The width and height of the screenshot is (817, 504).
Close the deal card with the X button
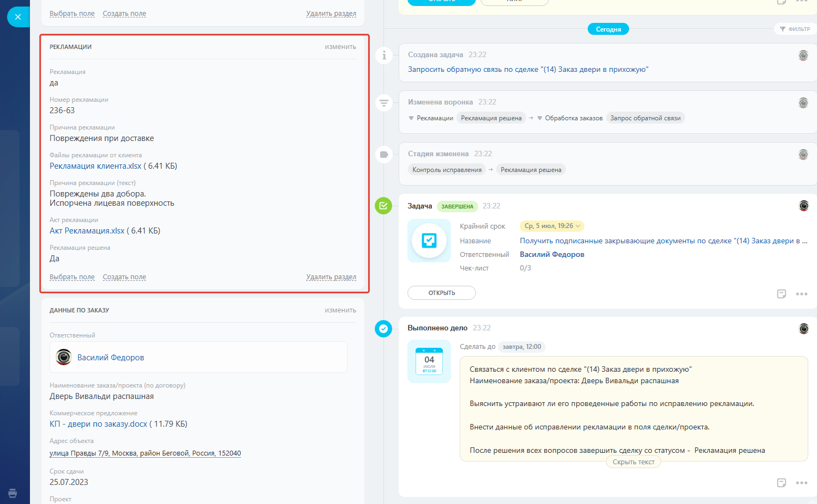point(18,17)
